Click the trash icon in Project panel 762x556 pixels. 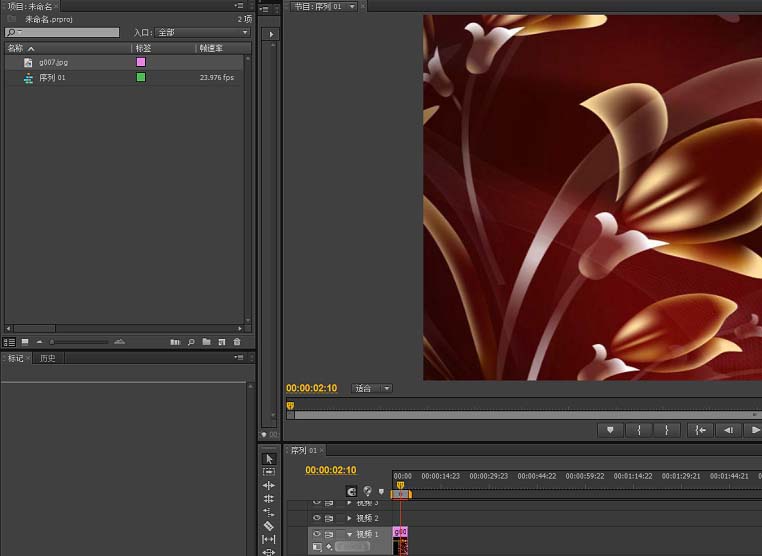pyautogui.click(x=237, y=342)
